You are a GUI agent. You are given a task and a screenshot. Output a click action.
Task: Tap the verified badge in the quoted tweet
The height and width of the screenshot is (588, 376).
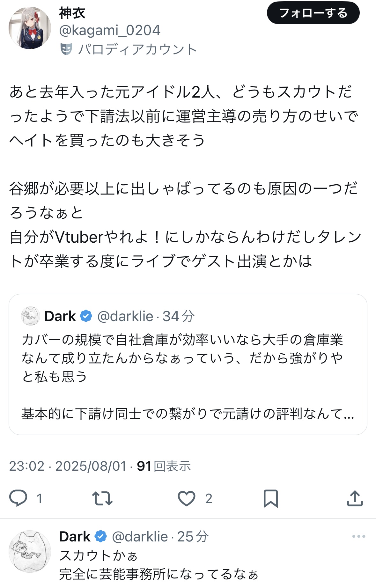(x=86, y=316)
